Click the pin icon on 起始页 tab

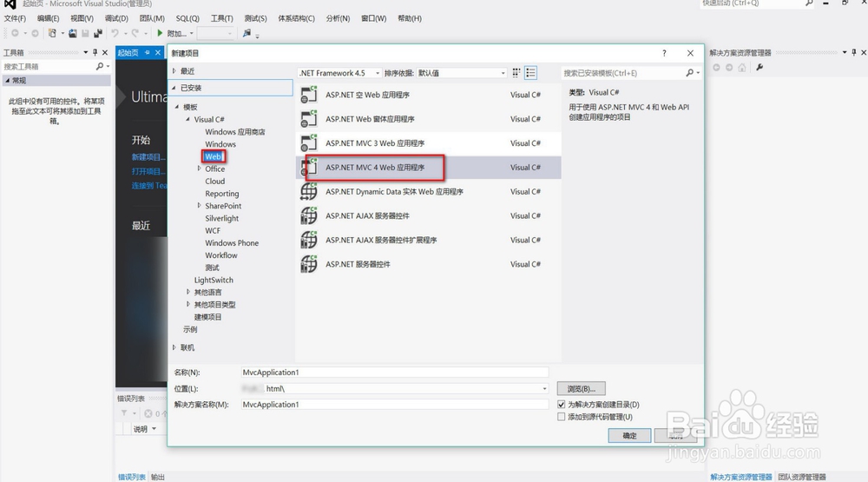pos(148,53)
